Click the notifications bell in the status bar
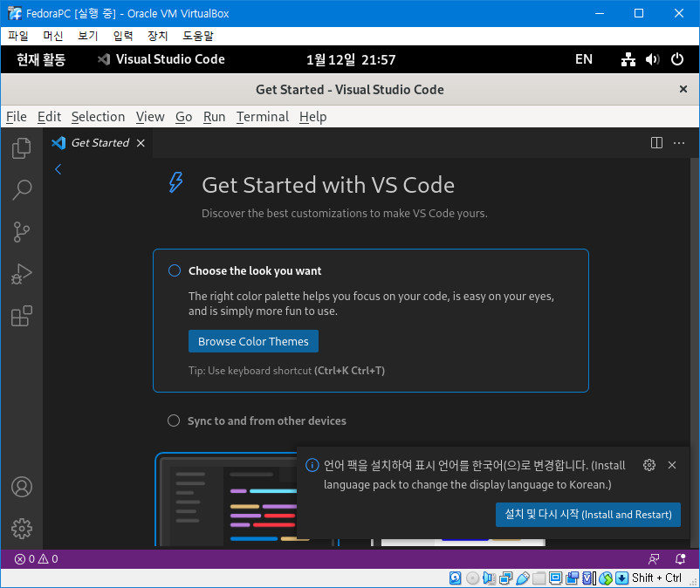 click(680, 559)
